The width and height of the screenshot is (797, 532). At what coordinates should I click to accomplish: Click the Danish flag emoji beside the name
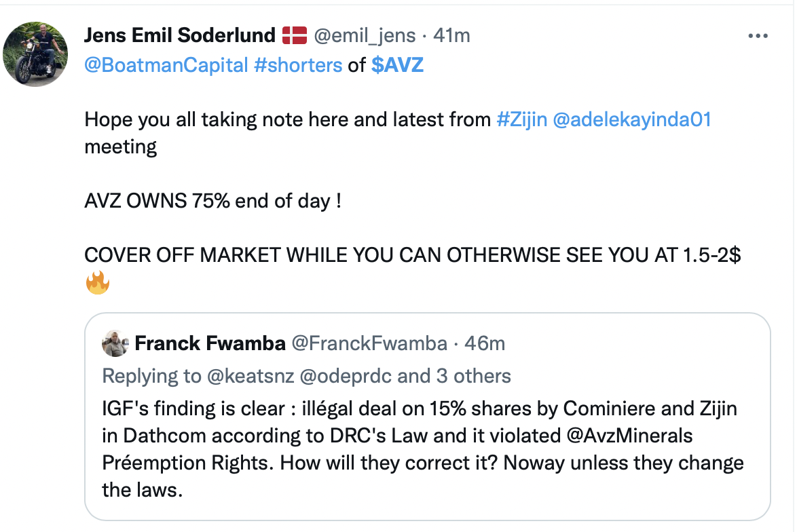(x=295, y=35)
